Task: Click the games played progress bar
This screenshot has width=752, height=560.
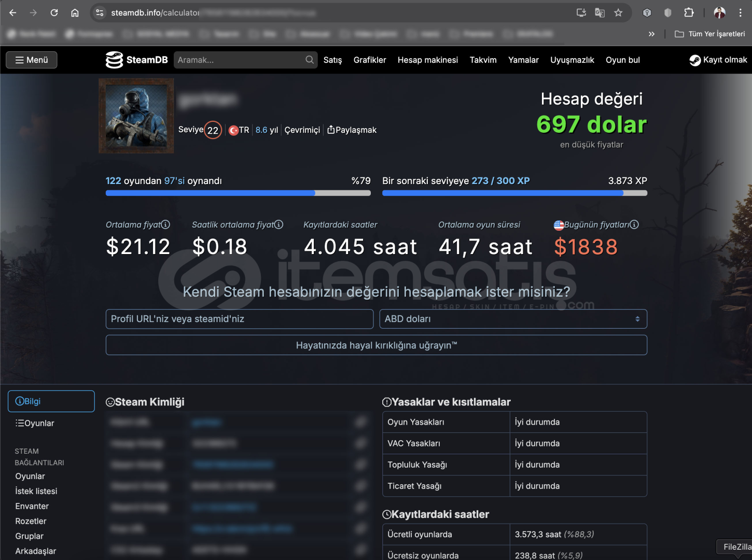Action: (x=238, y=193)
